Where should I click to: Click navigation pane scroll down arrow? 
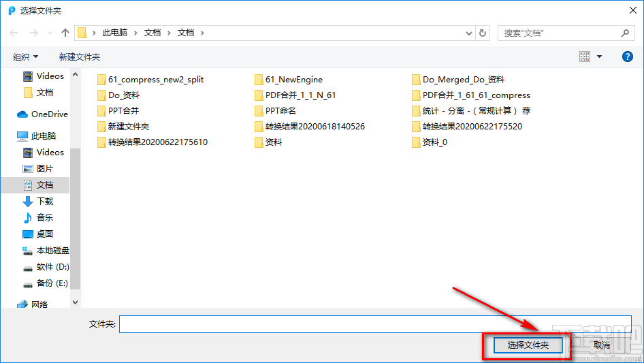[75, 302]
